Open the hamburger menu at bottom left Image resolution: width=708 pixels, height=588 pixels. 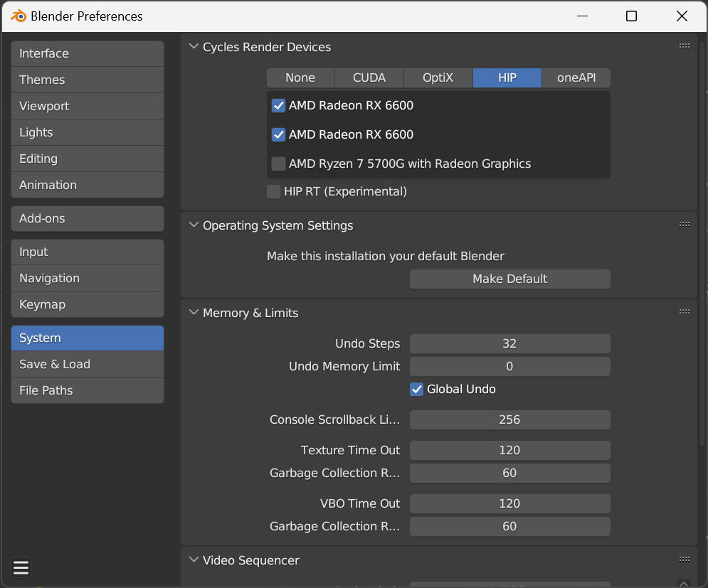[x=20, y=567]
